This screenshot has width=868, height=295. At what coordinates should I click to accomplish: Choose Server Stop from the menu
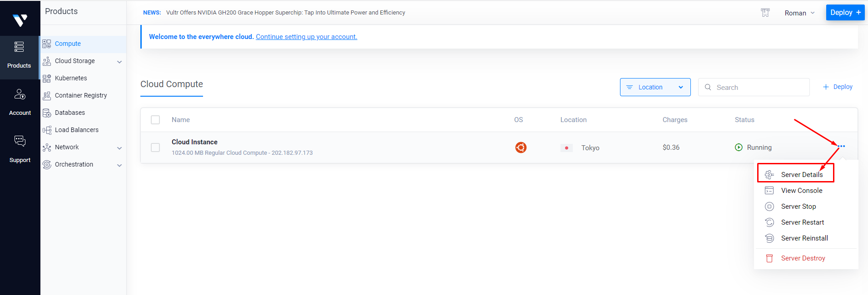coord(799,206)
